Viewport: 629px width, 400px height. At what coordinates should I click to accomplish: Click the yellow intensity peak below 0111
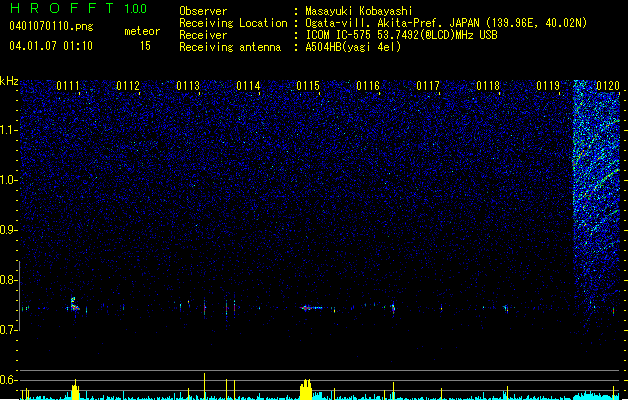[75, 390]
